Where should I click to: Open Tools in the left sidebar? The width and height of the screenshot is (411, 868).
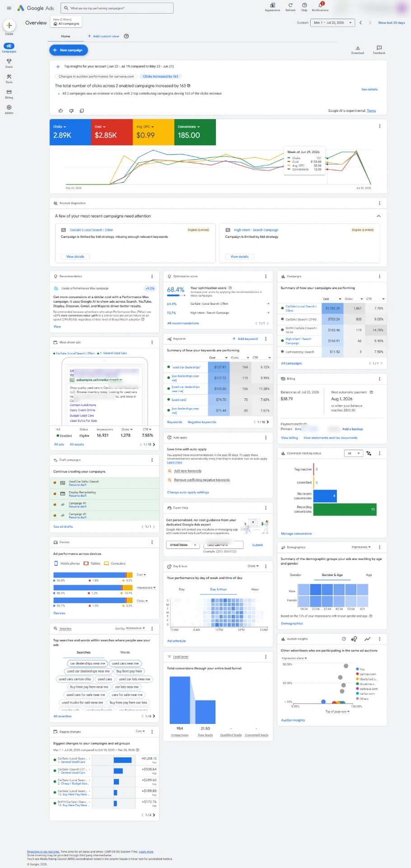(9, 78)
